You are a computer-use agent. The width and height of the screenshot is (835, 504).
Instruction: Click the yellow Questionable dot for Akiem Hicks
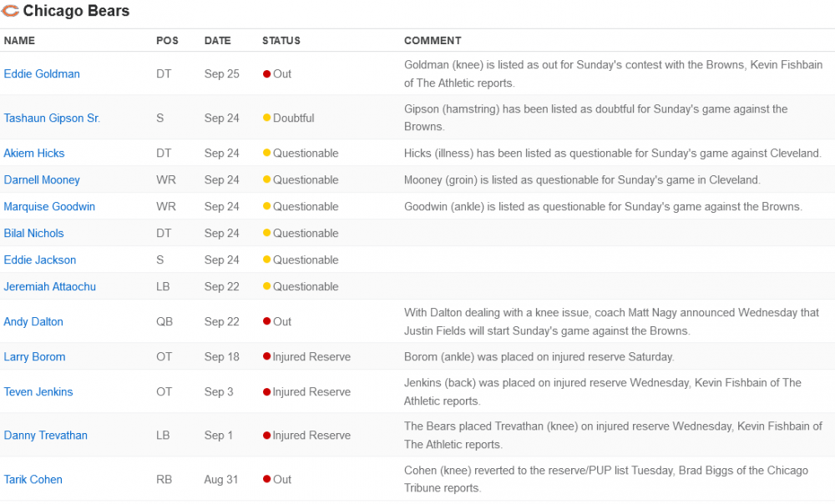[x=267, y=154]
